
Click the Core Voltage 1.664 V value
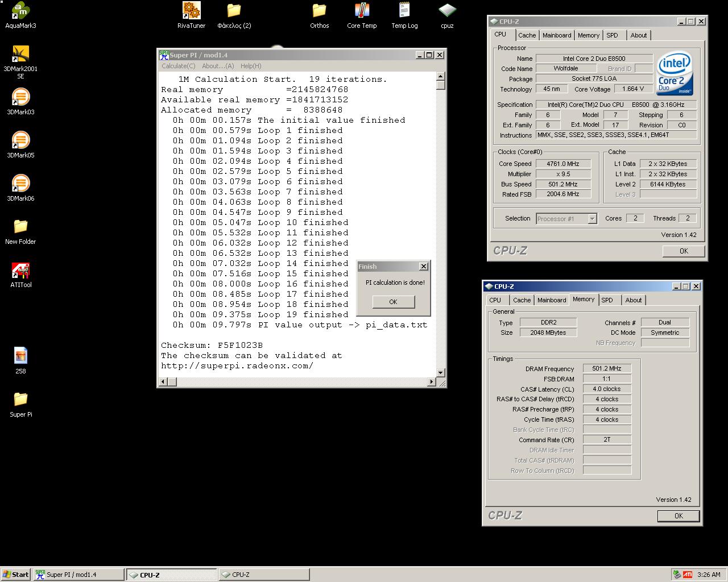point(633,89)
